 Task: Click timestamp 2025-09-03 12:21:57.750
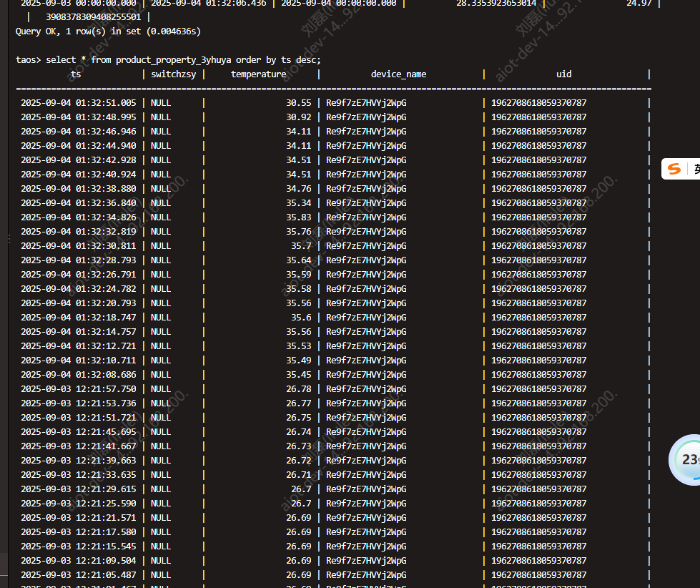78,389
